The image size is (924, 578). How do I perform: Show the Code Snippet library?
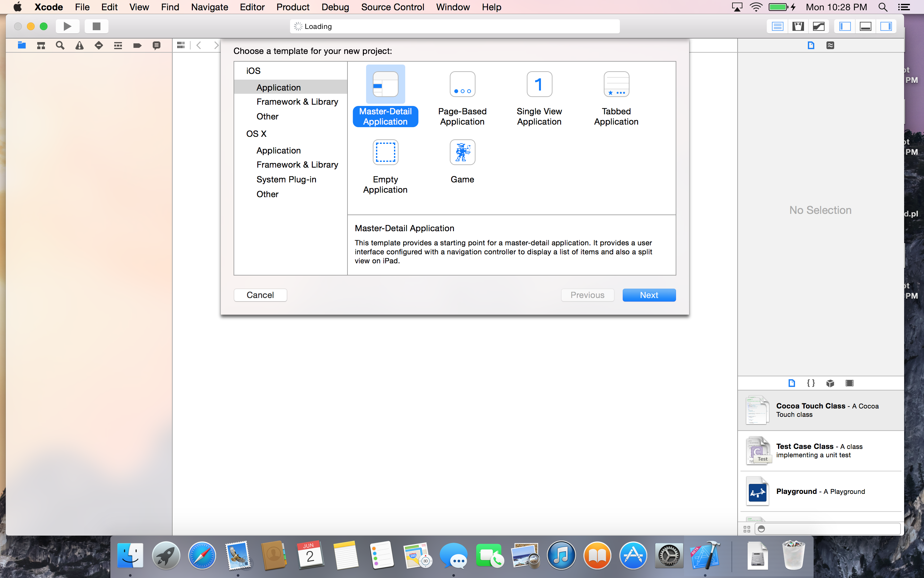tap(811, 383)
